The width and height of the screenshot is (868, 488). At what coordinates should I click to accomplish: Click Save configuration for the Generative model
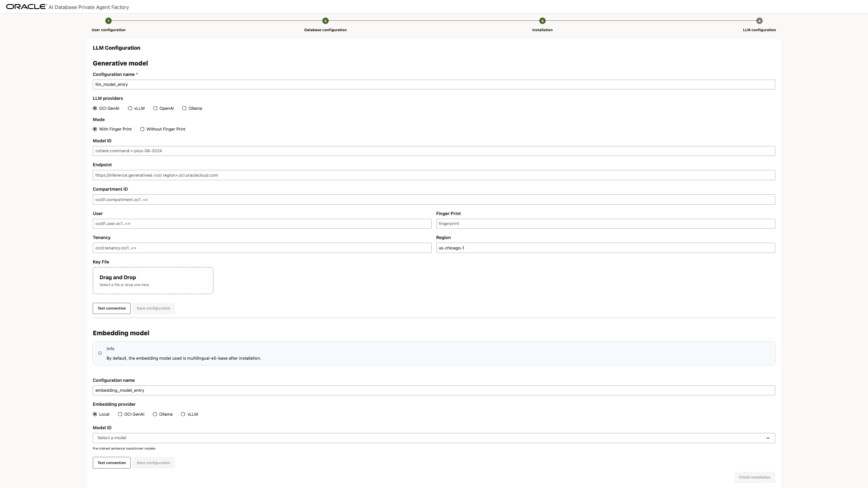[x=153, y=309]
